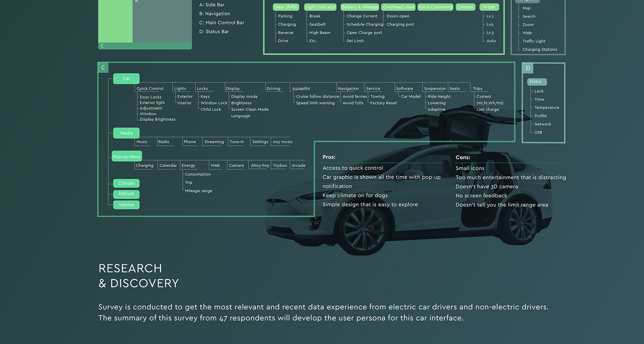This screenshot has height=344, width=644.
Task: Select the Overhead view label box
Action: (398, 7)
